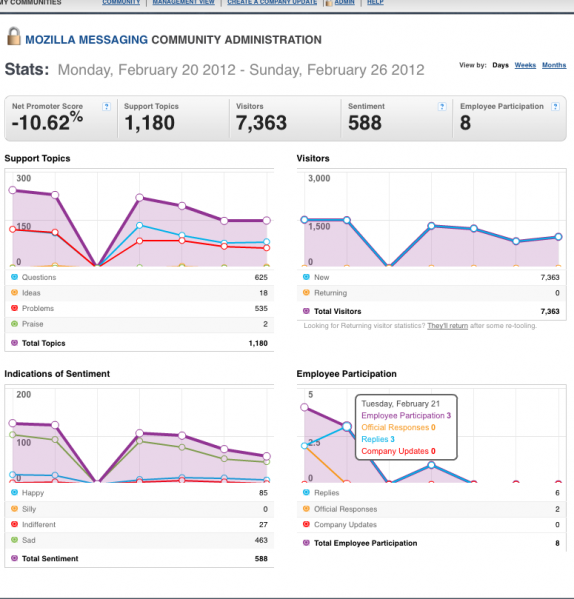The height and width of the screenshot is (599, 574).
Task: Click the Total Employee Participation row label
Action: [365, 543]
